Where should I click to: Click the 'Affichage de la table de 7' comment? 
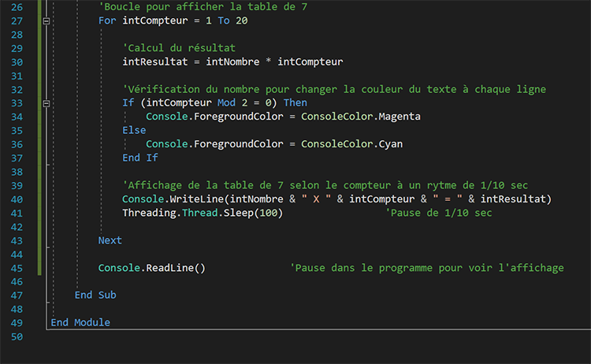[325, 185]
